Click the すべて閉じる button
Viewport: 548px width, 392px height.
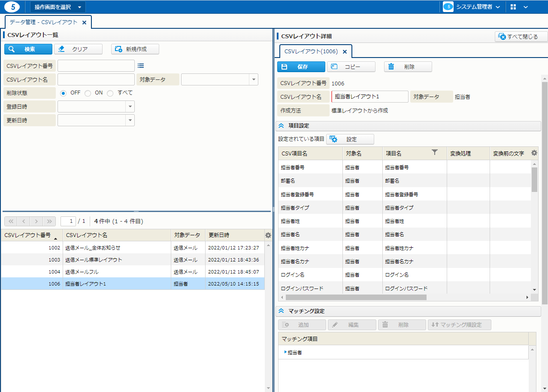tap(521, 37)
